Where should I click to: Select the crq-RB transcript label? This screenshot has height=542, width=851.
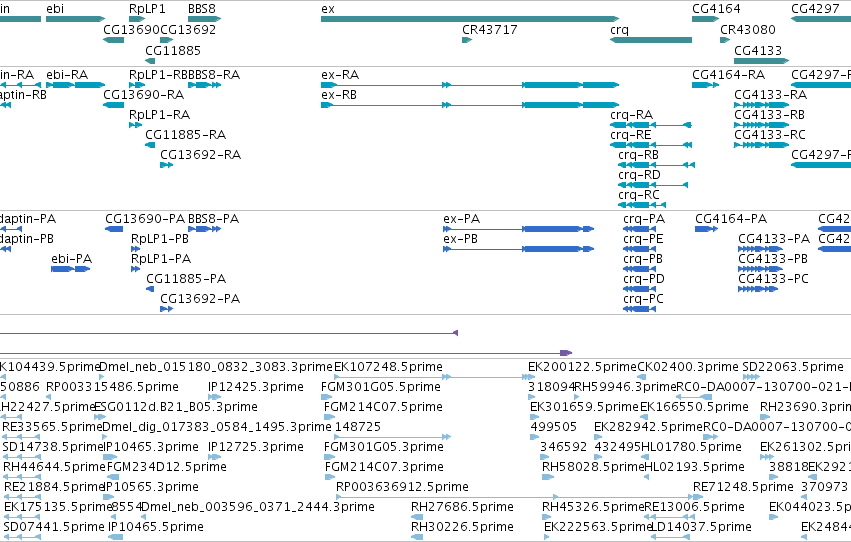[x=638, y=155]
